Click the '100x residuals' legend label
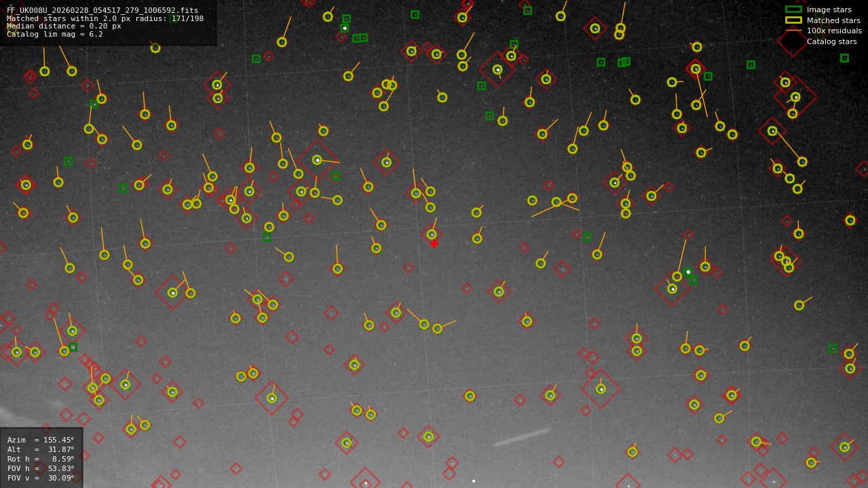The image size is (868, 488). [x=834, y=31]
